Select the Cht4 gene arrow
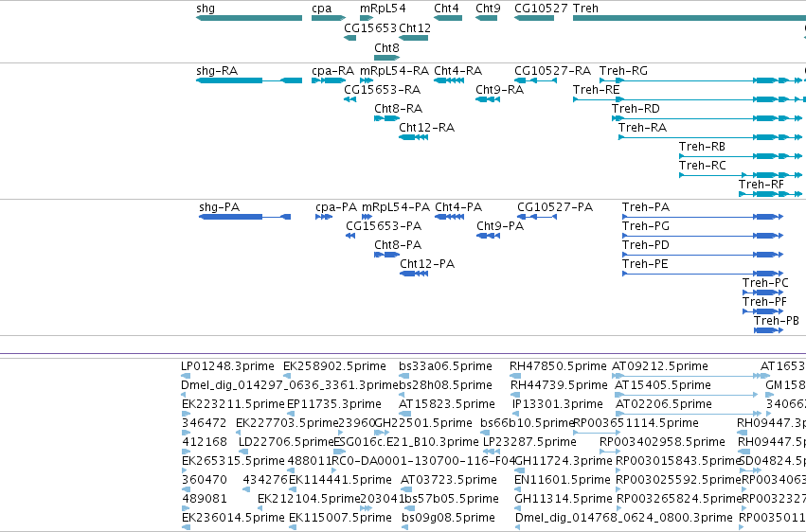806x532 pixels. (x=448, y=18)
